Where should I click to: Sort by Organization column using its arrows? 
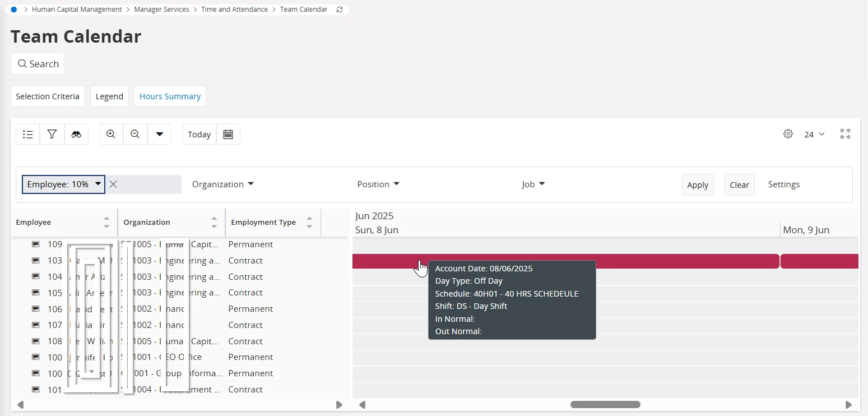point(214,223)
